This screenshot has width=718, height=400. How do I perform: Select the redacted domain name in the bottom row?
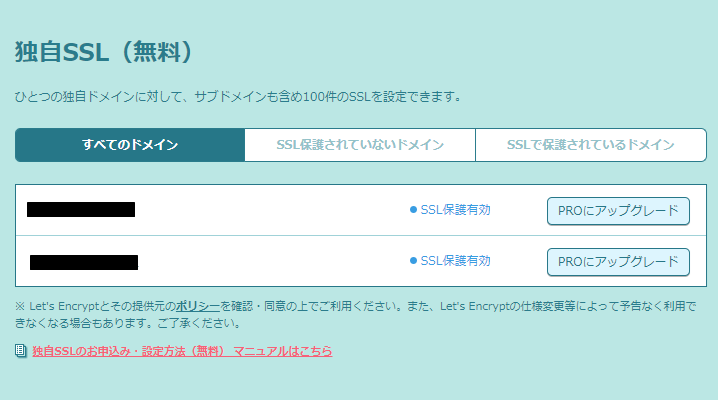coord(84,262)
